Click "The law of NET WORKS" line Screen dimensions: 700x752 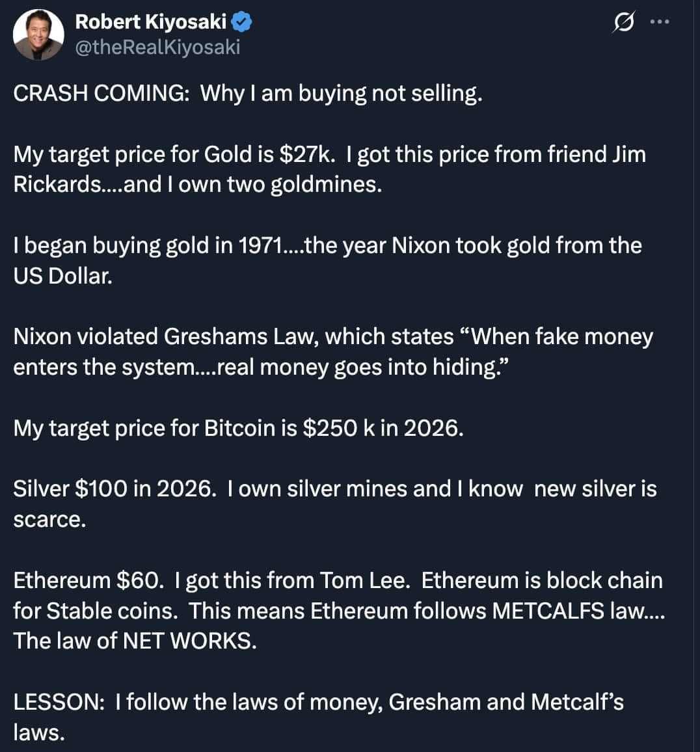coord(135,641)
